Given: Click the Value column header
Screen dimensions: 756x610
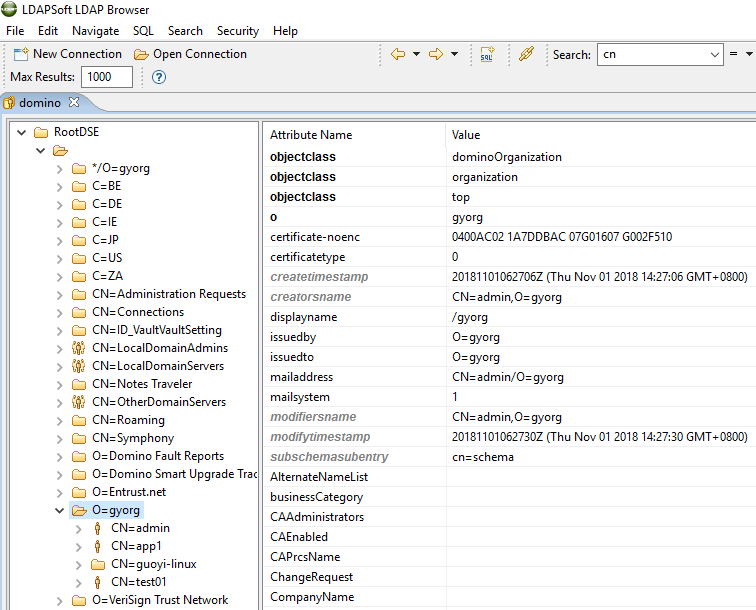Looking at the screenshot, I should pyautogui.click(x=466, y=135).
